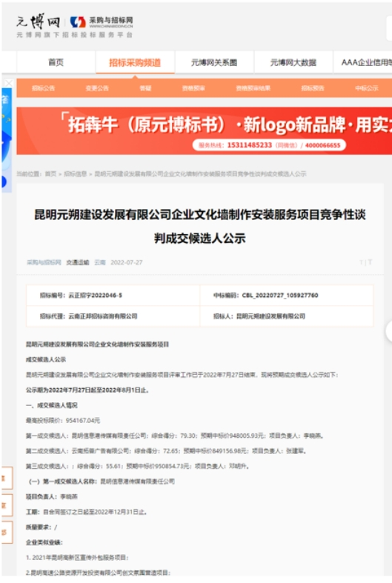Open the 元博网关系圈 tab
This screenshot has width=392, height=583.
tap(214, 62)
